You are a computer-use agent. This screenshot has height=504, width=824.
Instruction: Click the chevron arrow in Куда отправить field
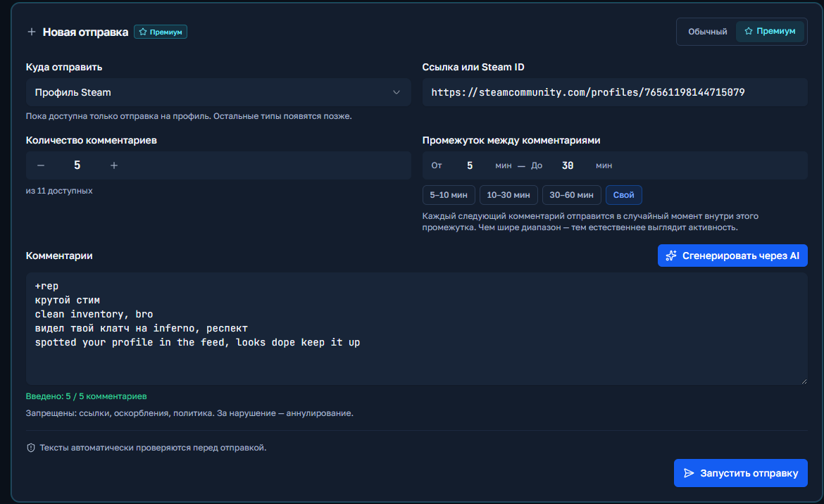click(x=397, y=92)
